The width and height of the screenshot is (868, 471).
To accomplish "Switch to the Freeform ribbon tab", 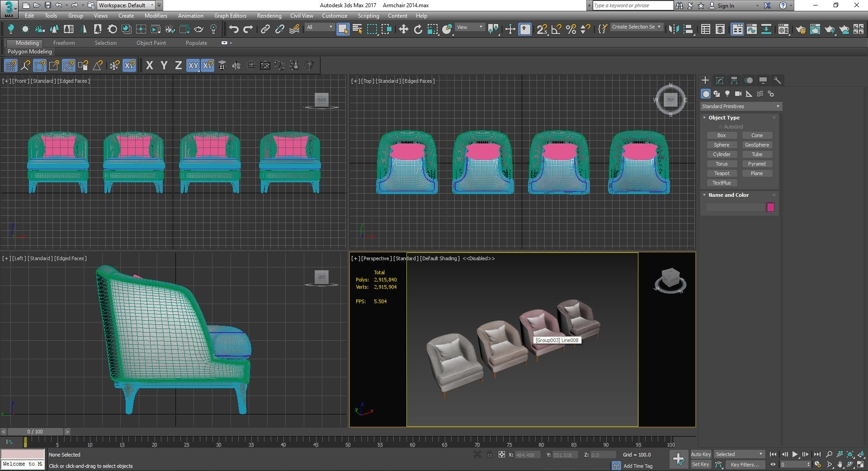I will [x=64, y=43].
